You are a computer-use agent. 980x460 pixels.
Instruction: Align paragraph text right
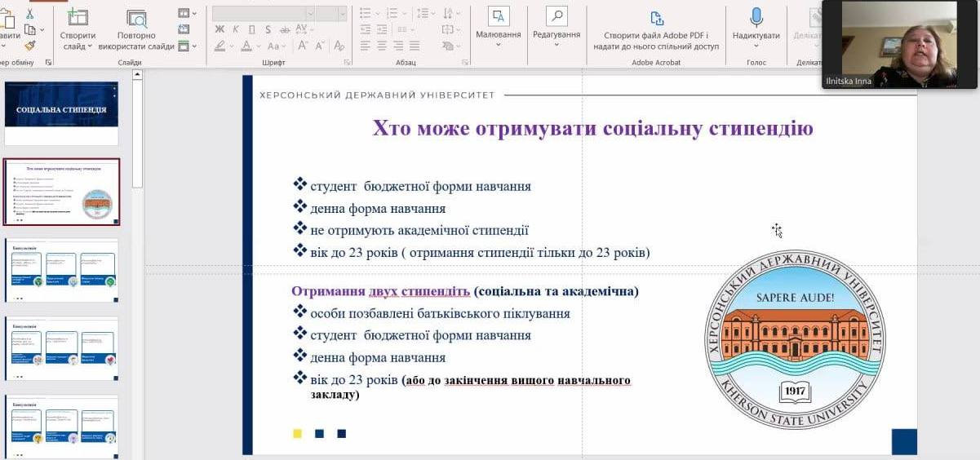pyautogui.click(x=398, y=46)
